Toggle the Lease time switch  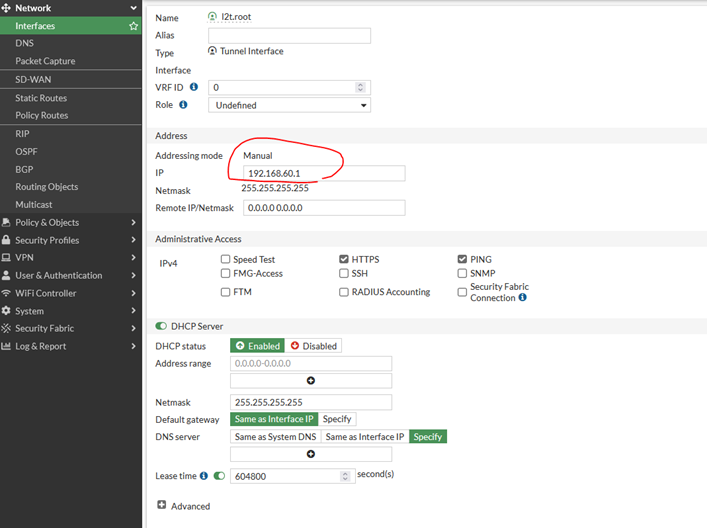(x=219, y=476)
